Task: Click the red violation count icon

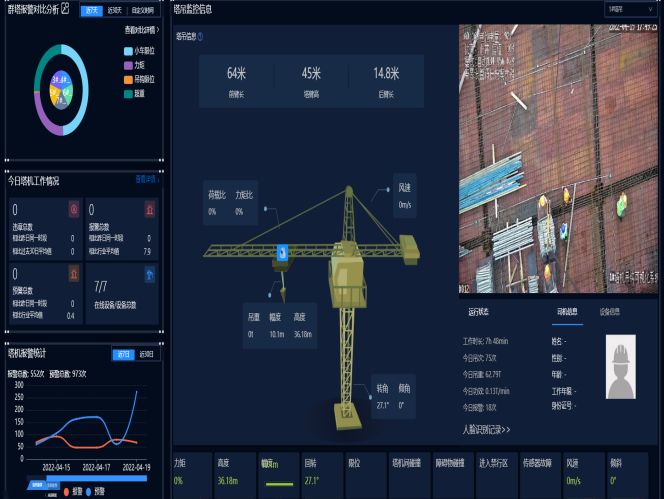Action: click(74, 209)
